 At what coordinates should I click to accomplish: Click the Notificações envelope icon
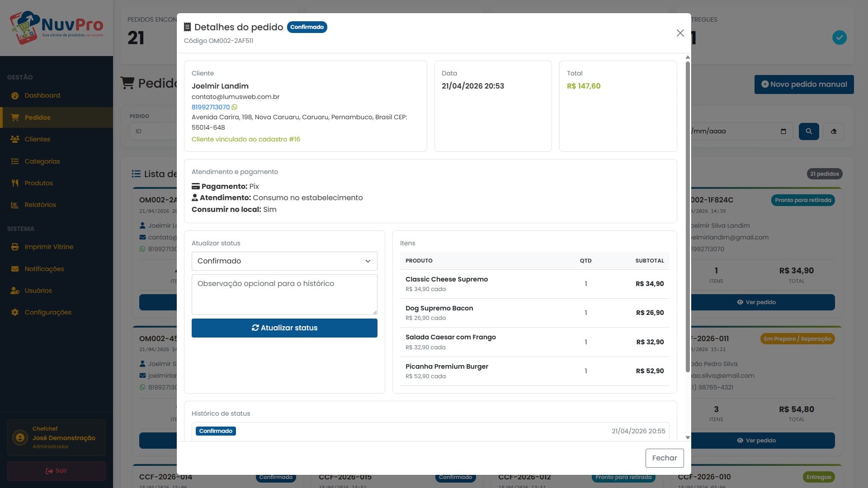tap(15, 269)
